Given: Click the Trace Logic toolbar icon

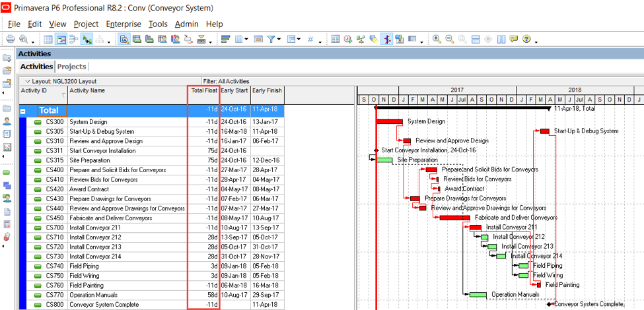Looking at the screenshot, I should 188,40.
